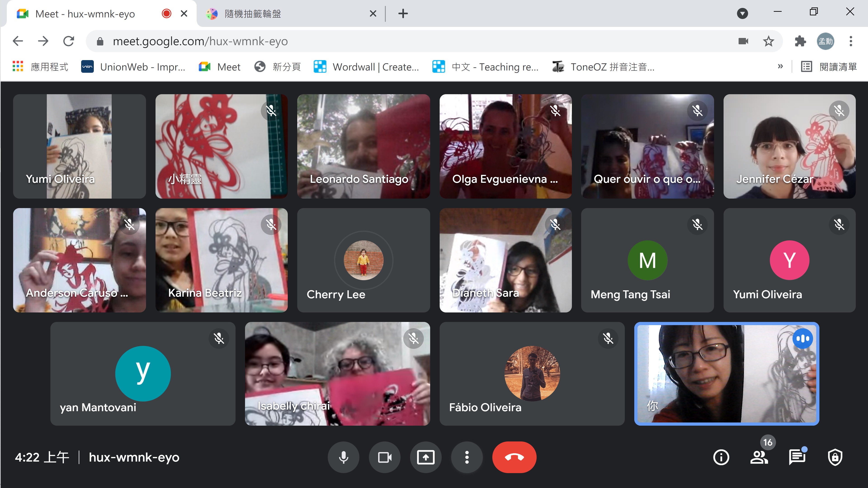Toggle the microphone button in call controls
The image size is (868, 488).
[343, 457]
